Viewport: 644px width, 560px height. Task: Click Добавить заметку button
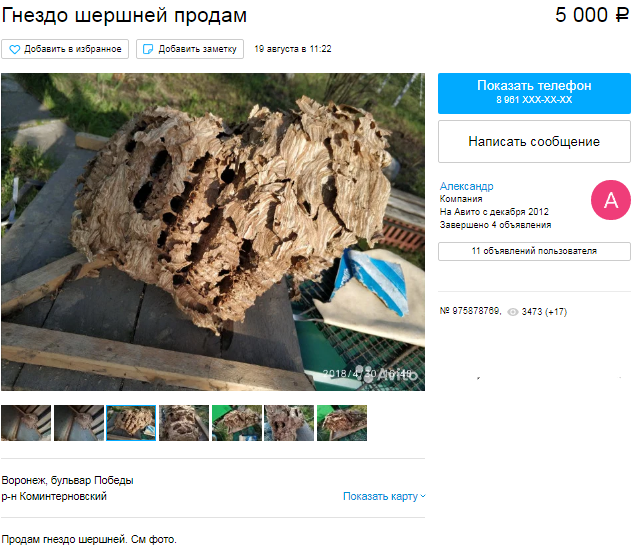(190, 49)
